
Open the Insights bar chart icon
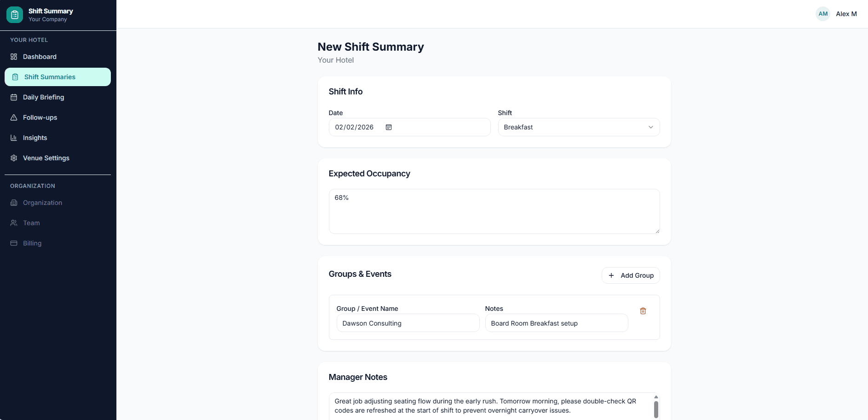pos(14,138)
